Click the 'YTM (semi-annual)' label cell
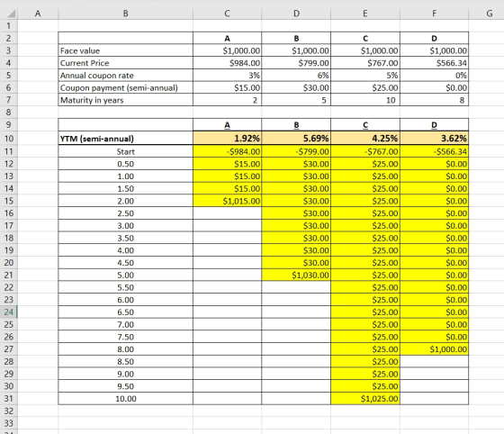The width and height of the screenshot is (504, 434). coord(126,139)
